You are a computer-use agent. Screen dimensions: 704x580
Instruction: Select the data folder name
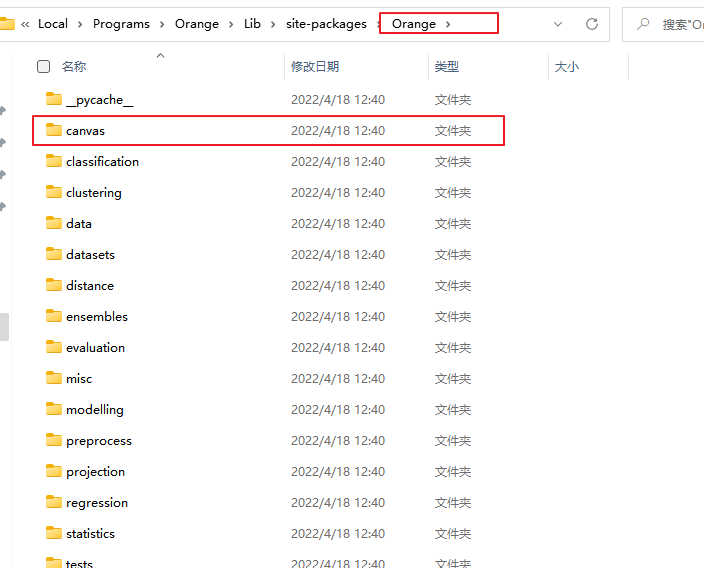79,224
